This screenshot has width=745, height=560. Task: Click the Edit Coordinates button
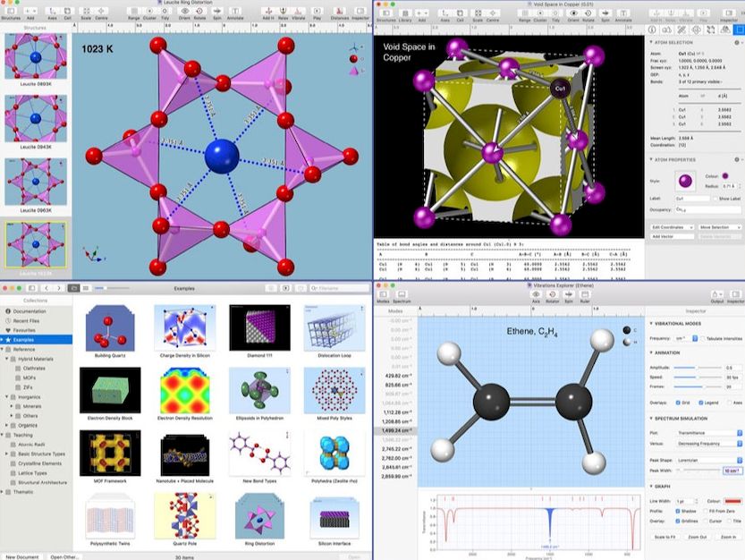pos(668,227)
